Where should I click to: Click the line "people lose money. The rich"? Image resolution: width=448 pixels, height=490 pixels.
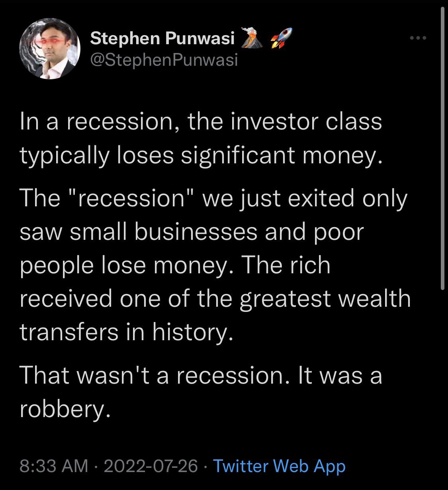[175, 266]
